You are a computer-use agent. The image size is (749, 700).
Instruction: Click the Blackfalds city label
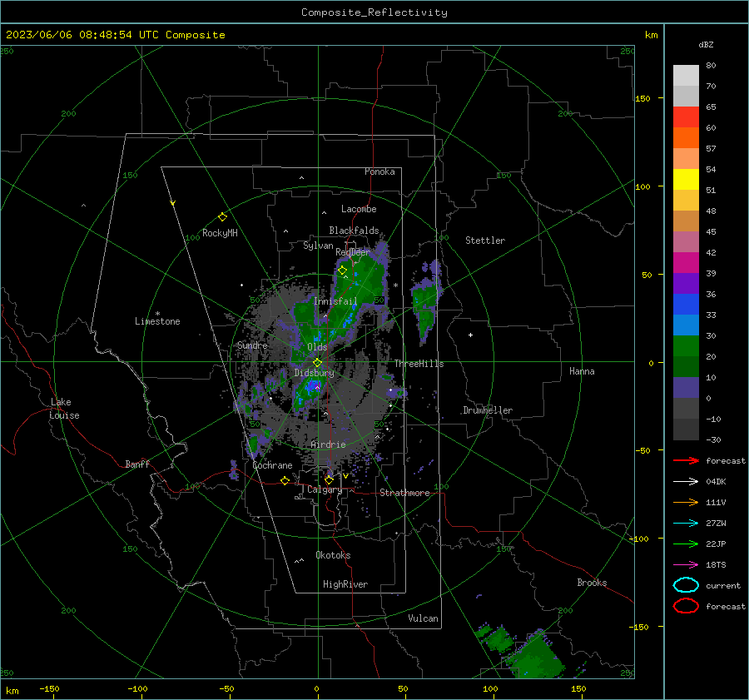coord(354,231)
